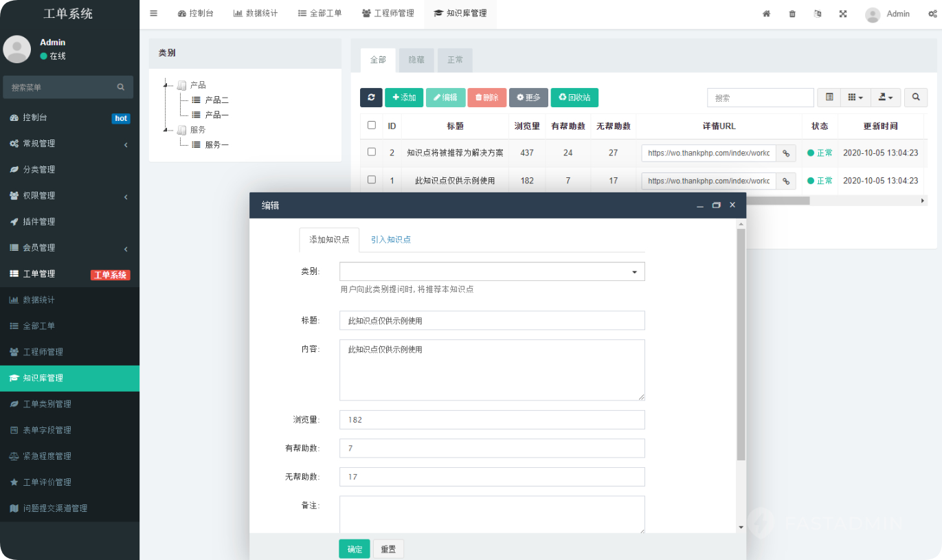
Task: Click the table view toggle icon near search box
Action: tap(828, 97)
